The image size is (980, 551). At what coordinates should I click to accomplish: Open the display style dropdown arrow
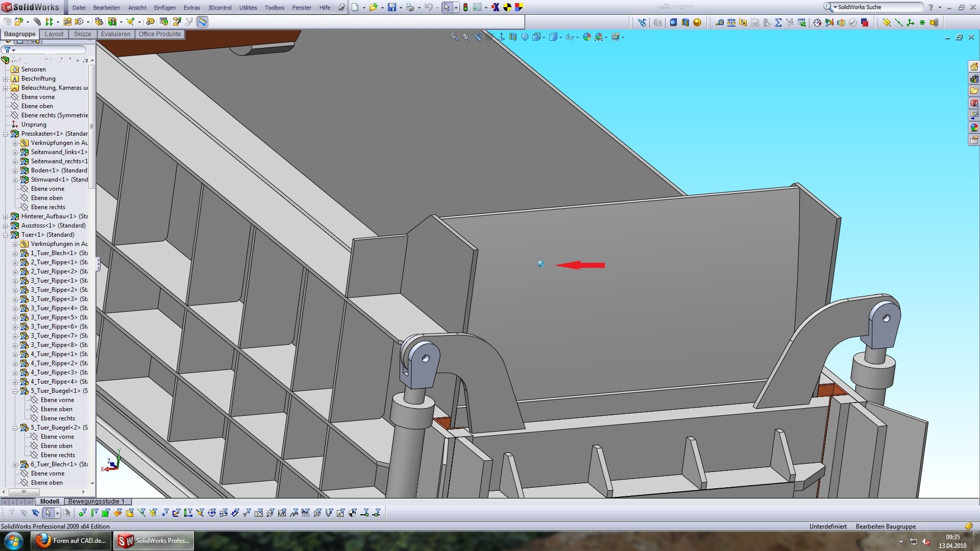(x=560, y=37)
